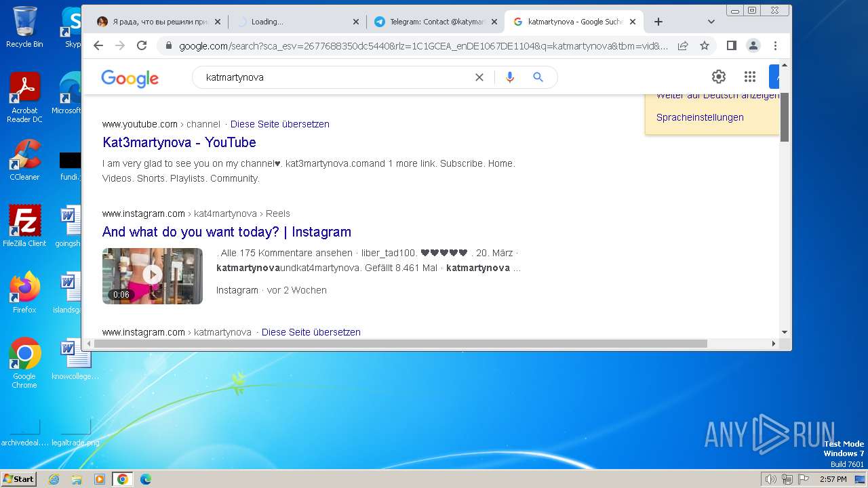Translate the YouTube result via Diese Seite übersetzen
The image size is (868, 488).
tap(279, 124)
